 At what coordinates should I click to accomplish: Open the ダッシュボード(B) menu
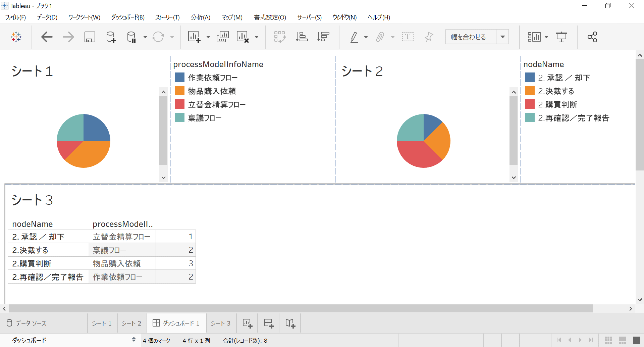pos(128,17)
